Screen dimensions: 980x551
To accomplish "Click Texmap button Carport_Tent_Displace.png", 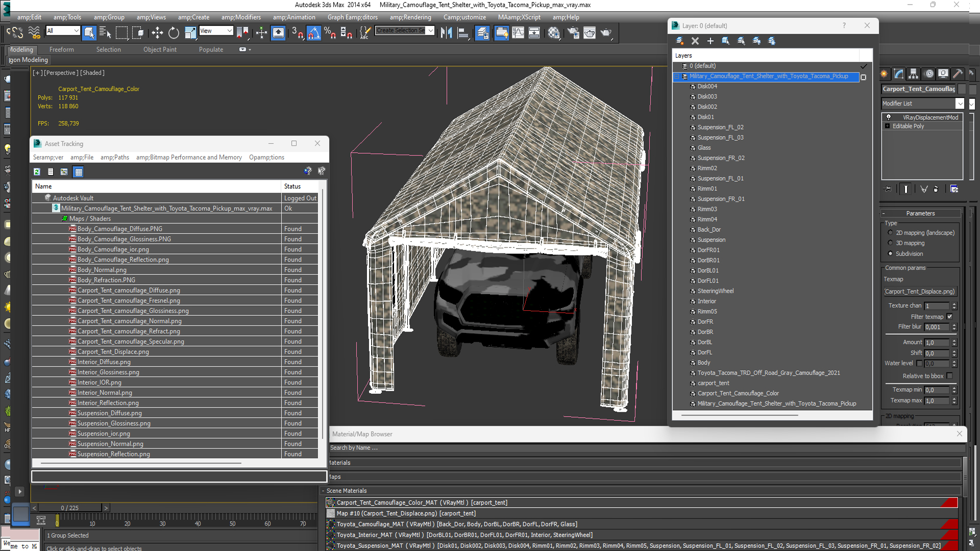I will [920, 292].
